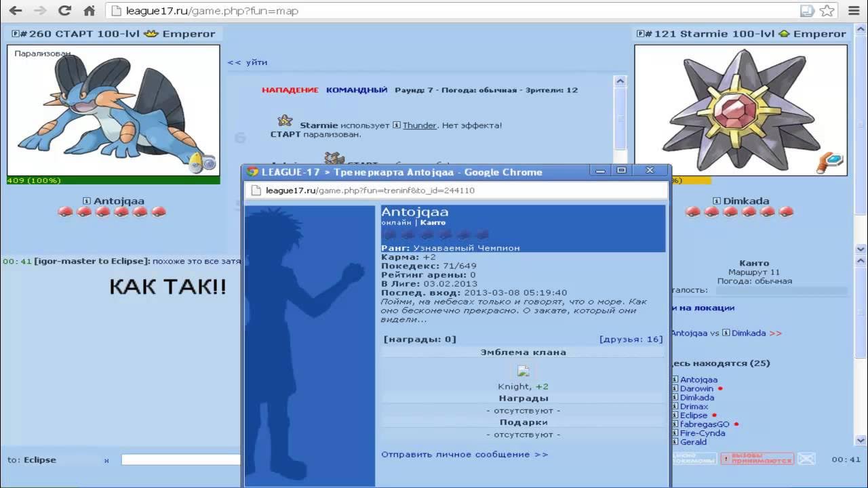868x488 pixels.
Task: Click Swampert green HP bar 409 (100%)
Action: 113,180
